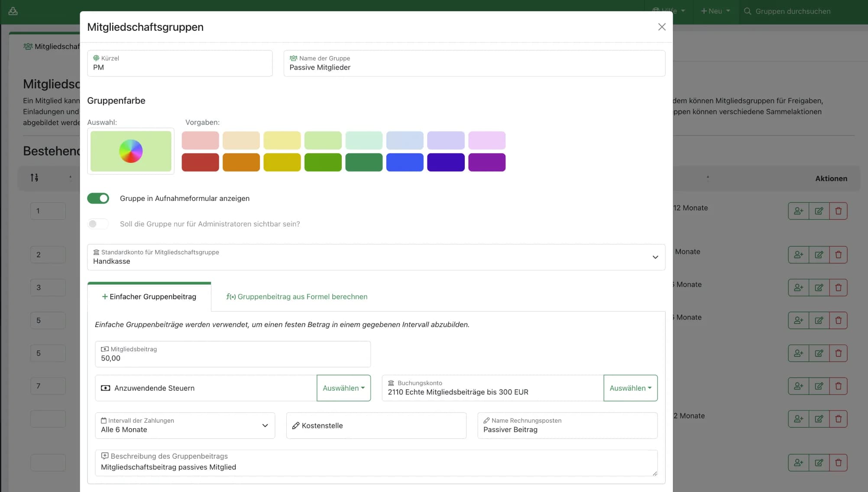The image size is (868, 492).
Task: Pick the light pink pastel swatch
Action: [x=200, y=140]
